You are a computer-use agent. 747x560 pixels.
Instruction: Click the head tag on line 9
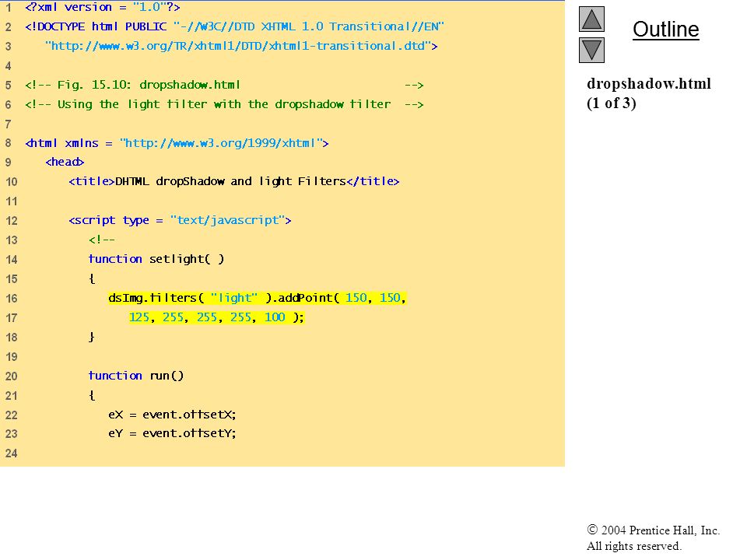point(65,162)
